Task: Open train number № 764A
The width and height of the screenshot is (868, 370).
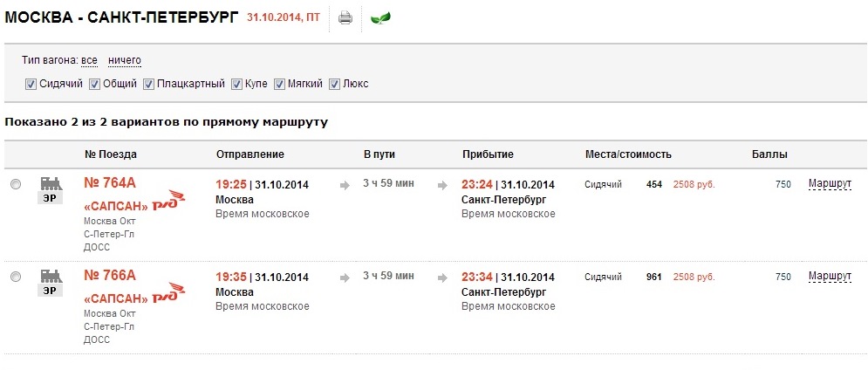Action: point(110,183)
